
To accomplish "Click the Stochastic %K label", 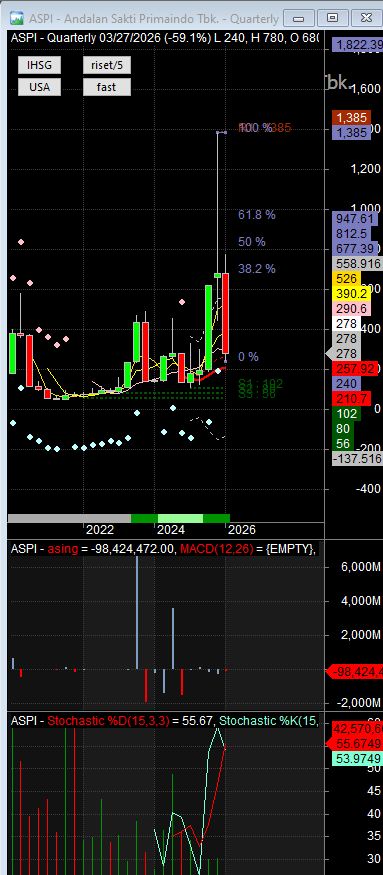I will 270,721.
